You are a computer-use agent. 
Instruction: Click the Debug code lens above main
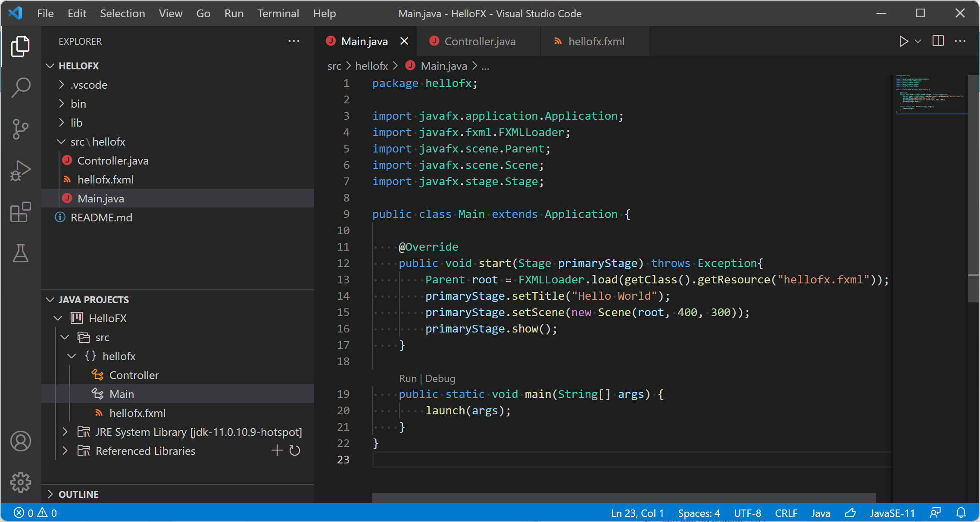tap(440, 379)
